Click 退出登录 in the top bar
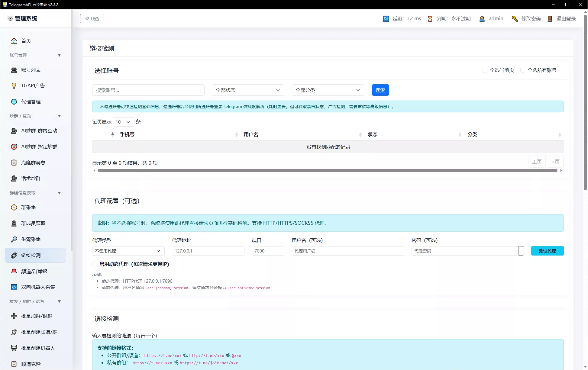Image resolution: width=588 pixels, height=370 pixels. click(566, 19)
